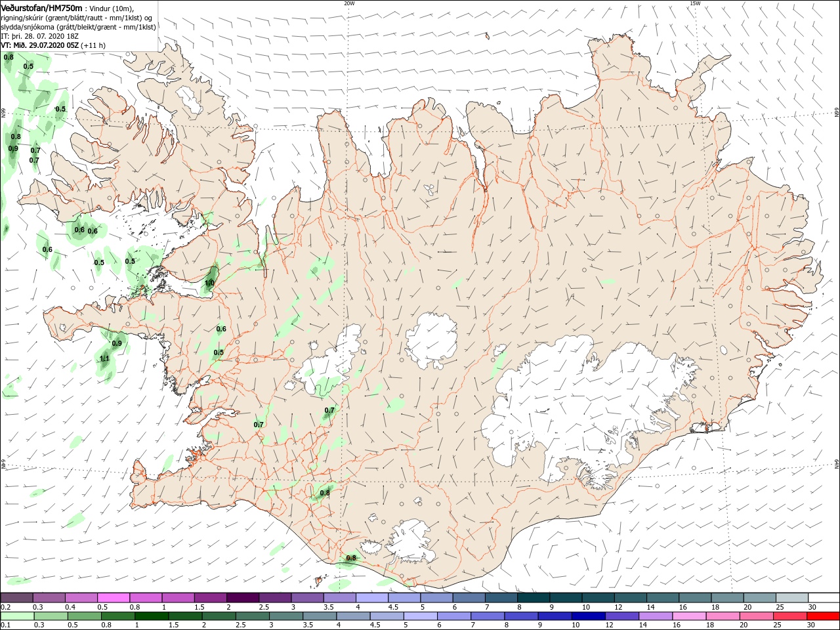Pick white swatch ending the snow scale
This screenshot has height=630, width=840.
824,598
